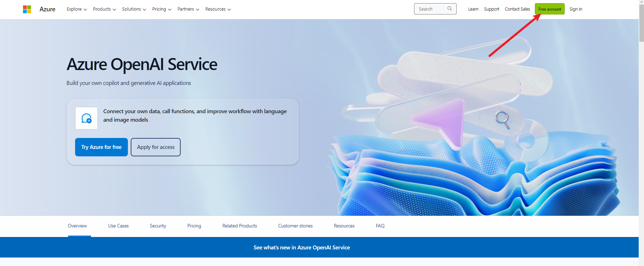Open the Azure home link
Screen dimensions: 644x266
(x=47, y=9)
